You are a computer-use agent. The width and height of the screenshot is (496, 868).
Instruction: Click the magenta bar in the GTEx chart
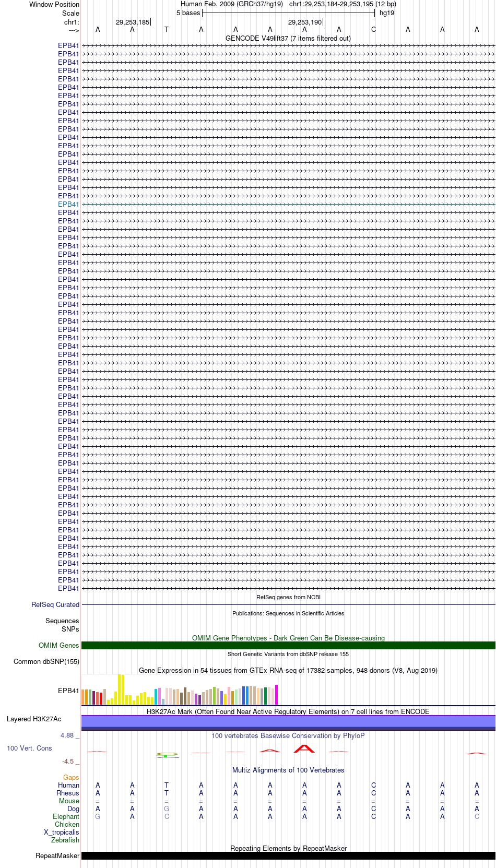[x=277, y=695]
